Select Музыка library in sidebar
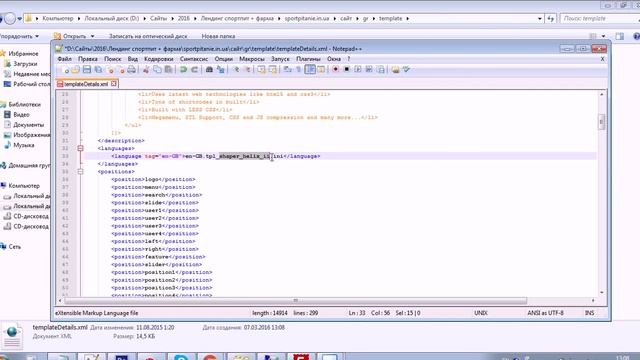 click(24, 145)
